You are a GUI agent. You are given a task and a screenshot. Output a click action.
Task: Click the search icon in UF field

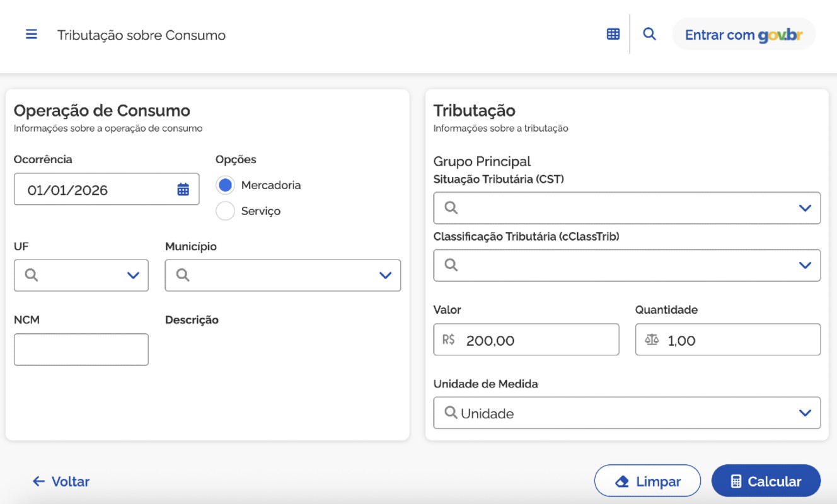click(x=32, y=275)
